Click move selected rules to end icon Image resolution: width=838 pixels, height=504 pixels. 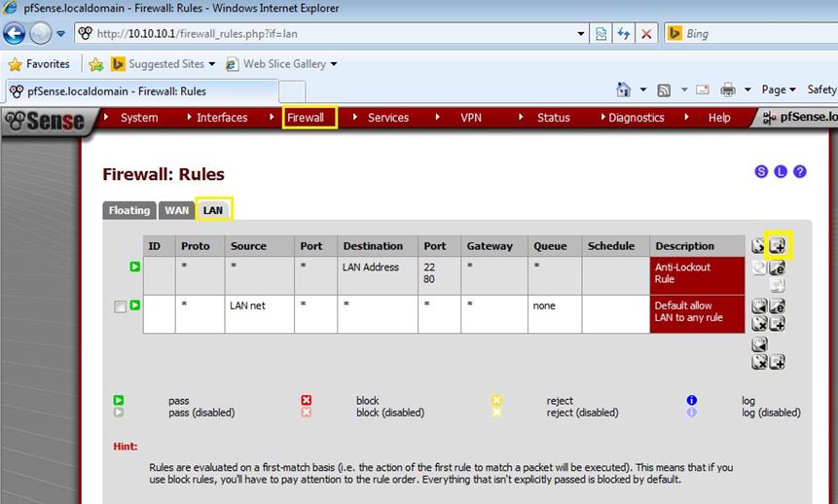(x=759, y=344)
